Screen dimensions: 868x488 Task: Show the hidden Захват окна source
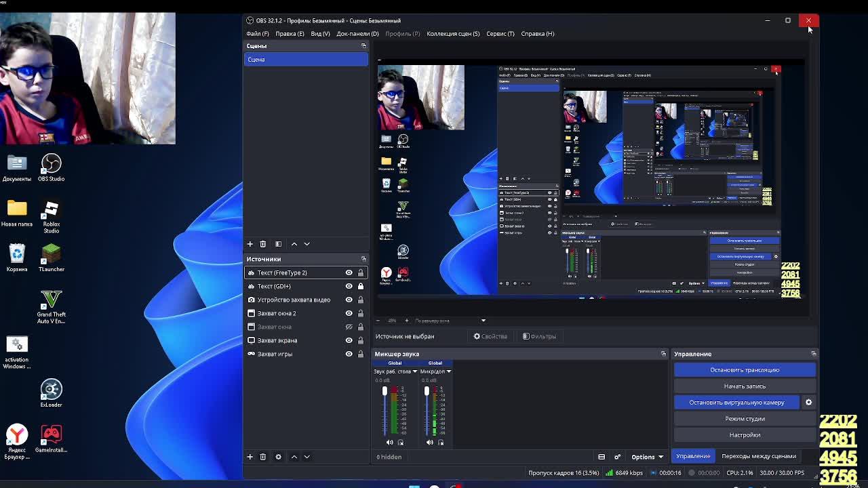click(349, 327)
